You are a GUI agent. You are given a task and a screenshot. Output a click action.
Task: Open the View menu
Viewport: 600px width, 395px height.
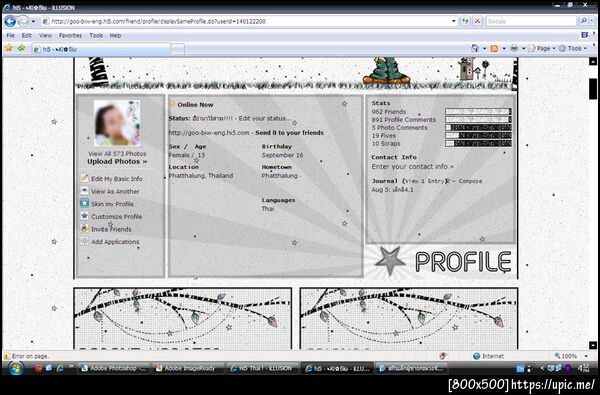tap(45, 36)
